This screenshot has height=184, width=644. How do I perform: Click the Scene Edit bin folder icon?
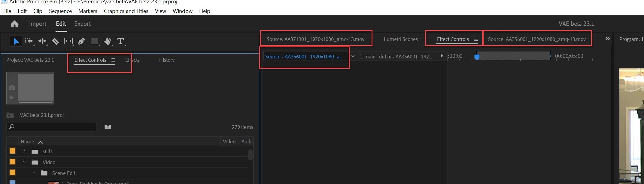(x=44, y=173)
